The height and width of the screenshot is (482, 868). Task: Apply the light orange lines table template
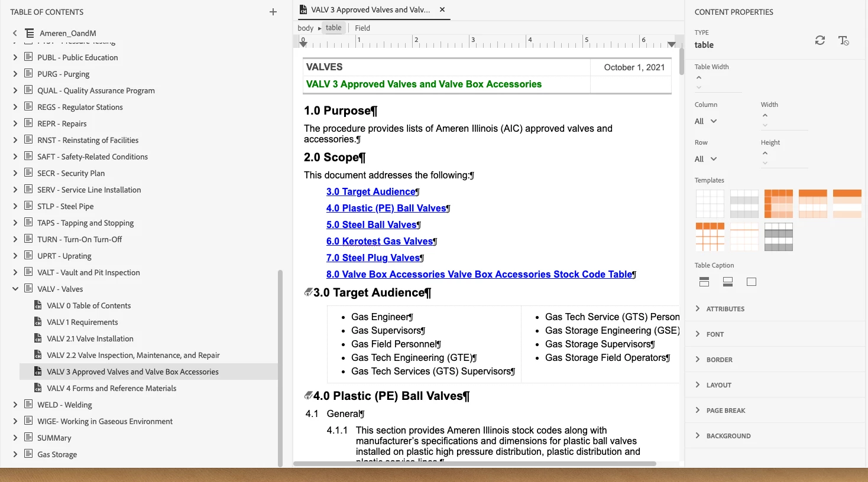coord(744,237)
